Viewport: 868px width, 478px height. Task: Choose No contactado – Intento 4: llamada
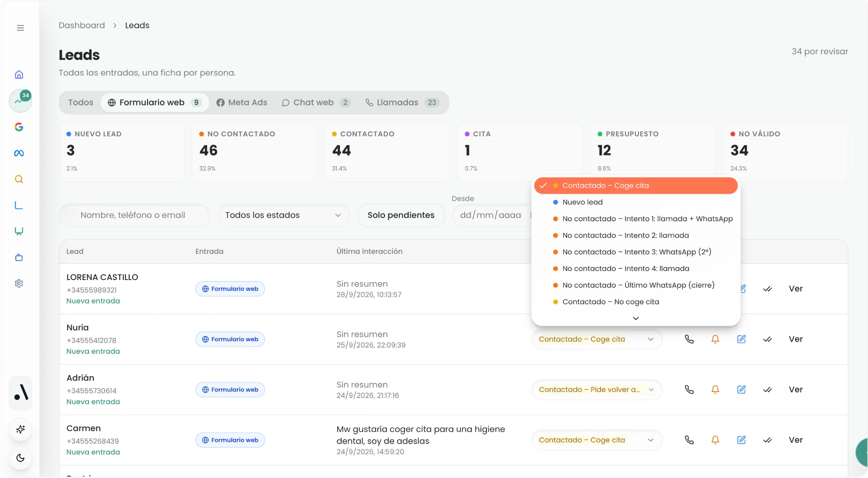click(636, 269)
